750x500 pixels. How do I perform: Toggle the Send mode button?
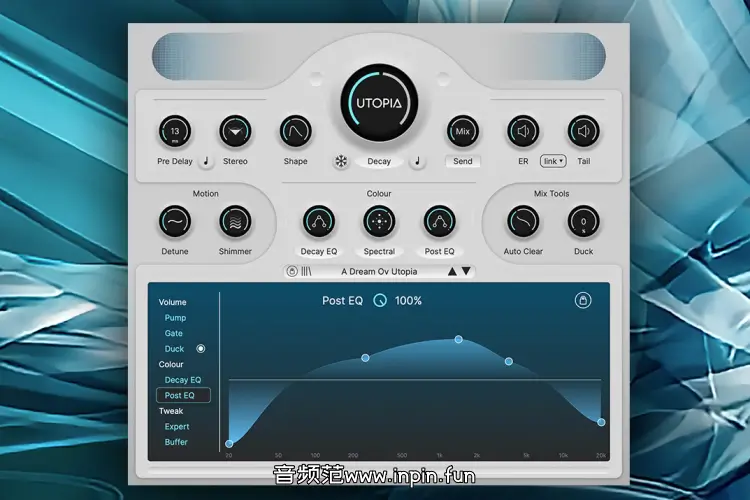[463, 161]
